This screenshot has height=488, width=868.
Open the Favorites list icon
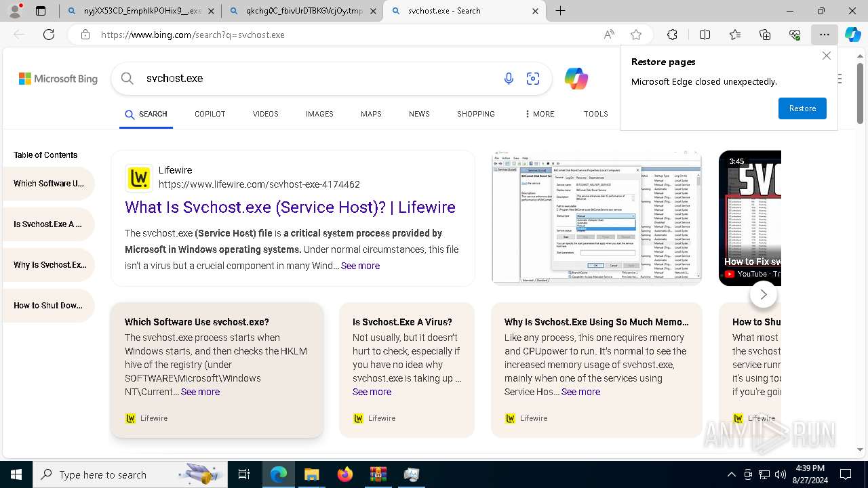(x=735, y=35)
